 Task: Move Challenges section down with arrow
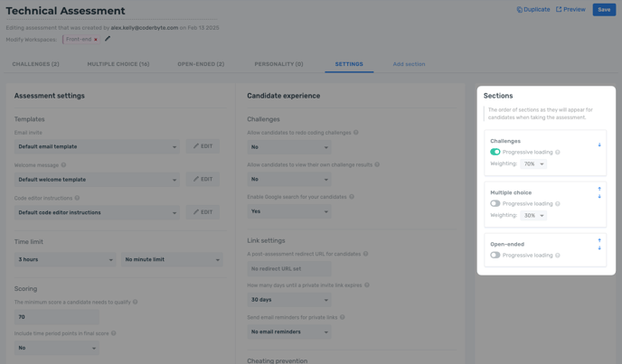[599, 145]
